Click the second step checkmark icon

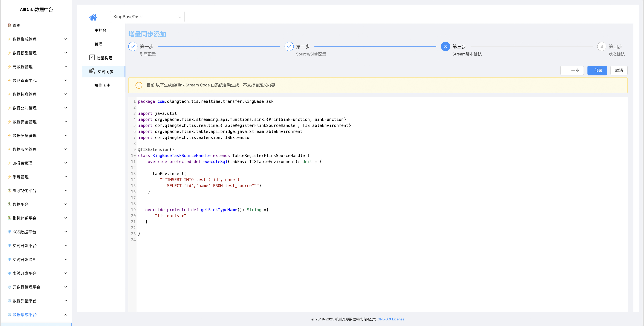[x=289, y=47]
